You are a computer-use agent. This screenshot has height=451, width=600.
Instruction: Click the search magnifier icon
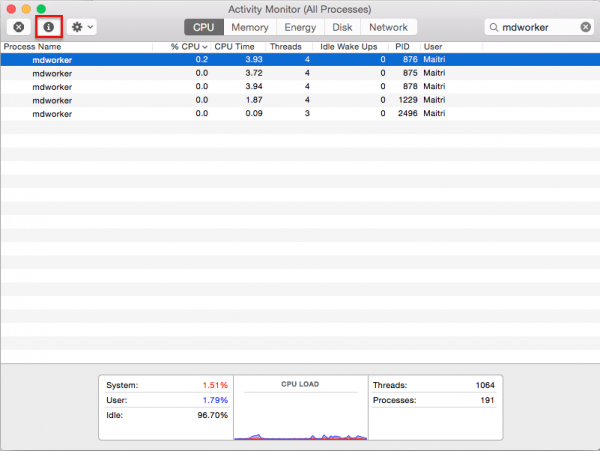495,27
